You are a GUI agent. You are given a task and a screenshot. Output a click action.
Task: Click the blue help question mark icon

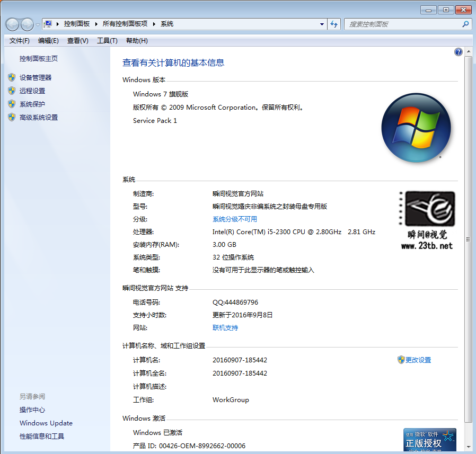(x=459, y=52)
